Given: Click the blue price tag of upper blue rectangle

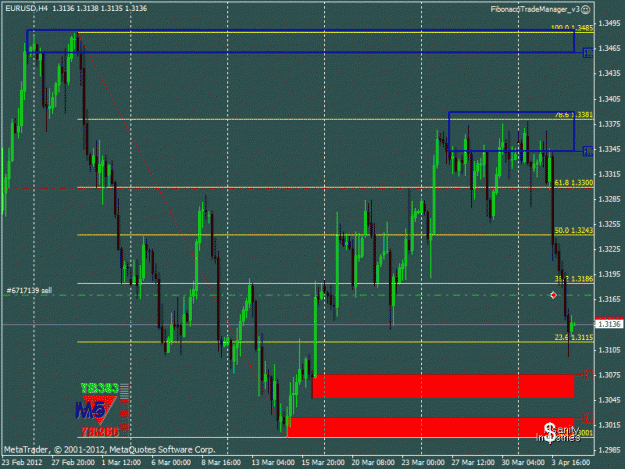Looking at the screenshot, I should click(588, 53).
